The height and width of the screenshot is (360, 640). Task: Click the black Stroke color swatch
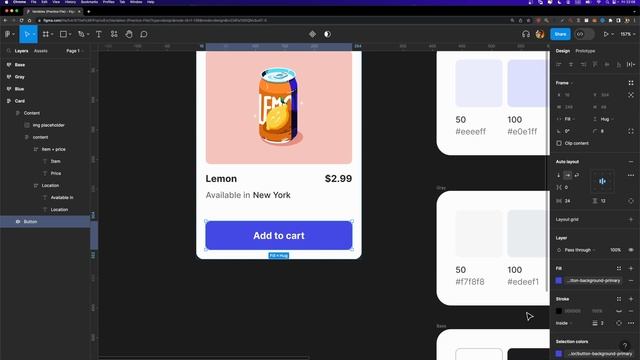point(559,311)
